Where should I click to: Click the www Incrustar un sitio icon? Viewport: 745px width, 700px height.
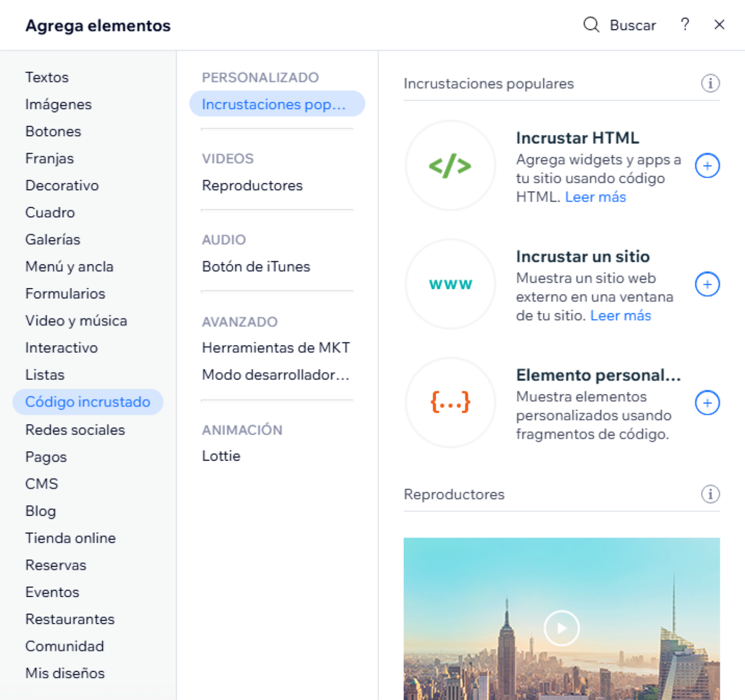click(x=450, y=284)
